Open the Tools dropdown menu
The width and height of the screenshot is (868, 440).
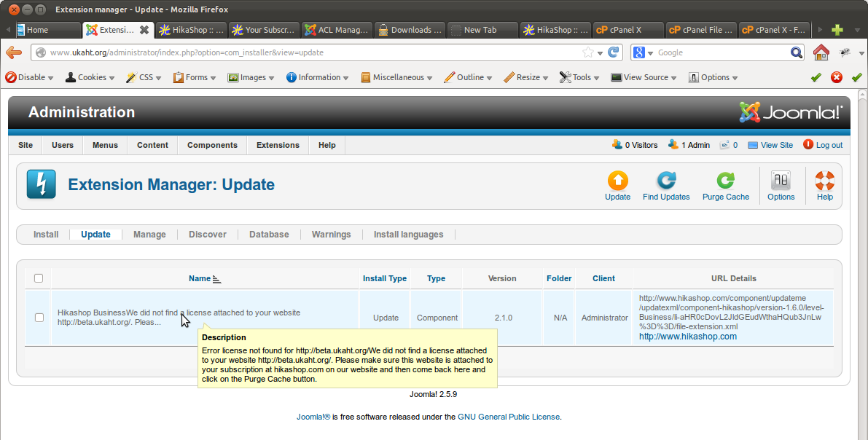(x=579, y=77)
